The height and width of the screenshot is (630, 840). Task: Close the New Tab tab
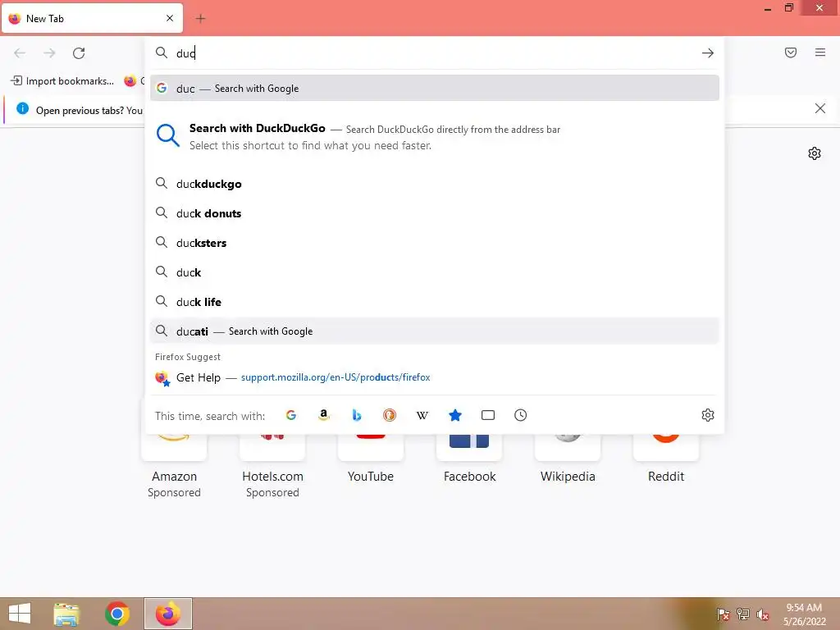pos(170,18)
